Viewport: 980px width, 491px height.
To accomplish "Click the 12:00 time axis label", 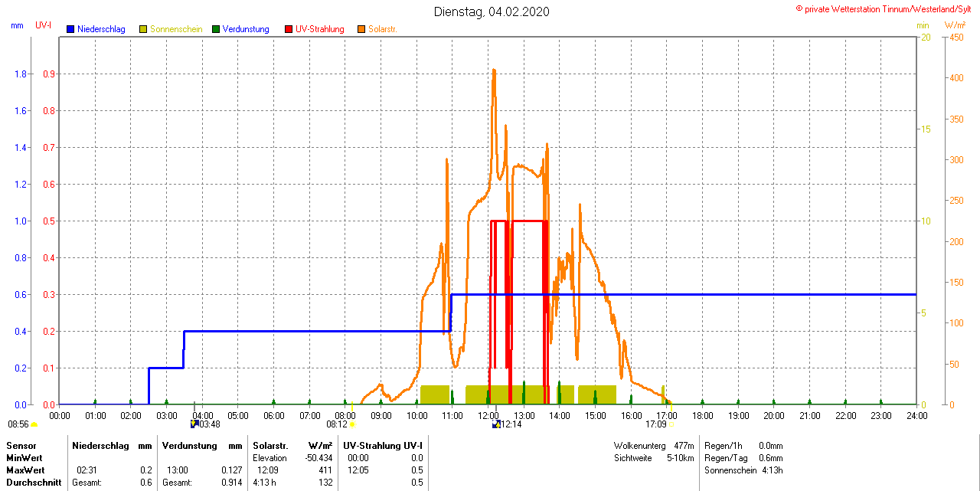I will pyautogui.click(x=488, y=416).
